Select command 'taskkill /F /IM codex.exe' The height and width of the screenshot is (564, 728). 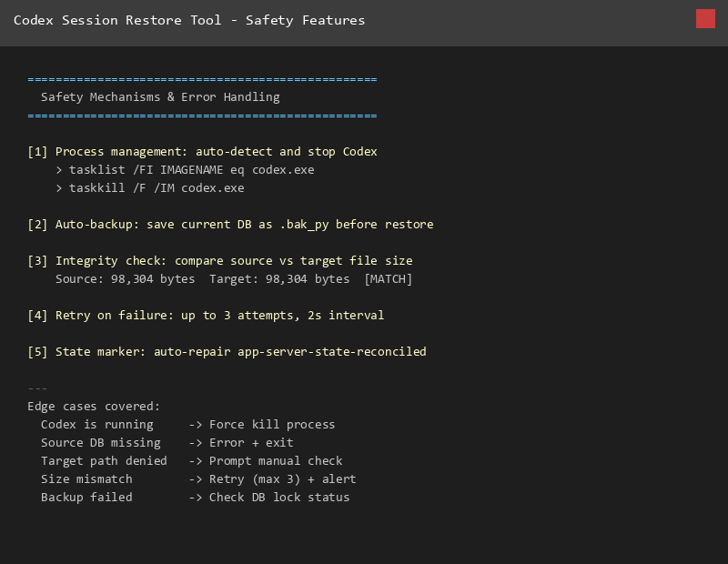[157, 188]
